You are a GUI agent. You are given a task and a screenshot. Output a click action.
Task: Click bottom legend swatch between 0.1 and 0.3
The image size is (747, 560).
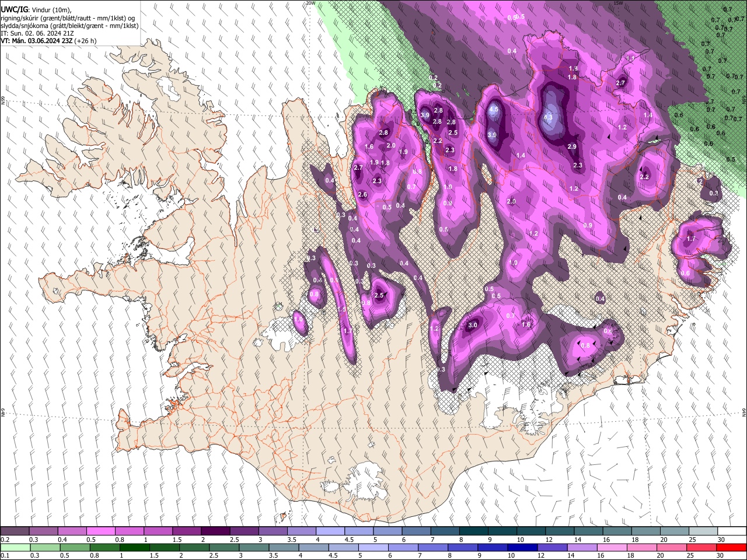[15, 547]
